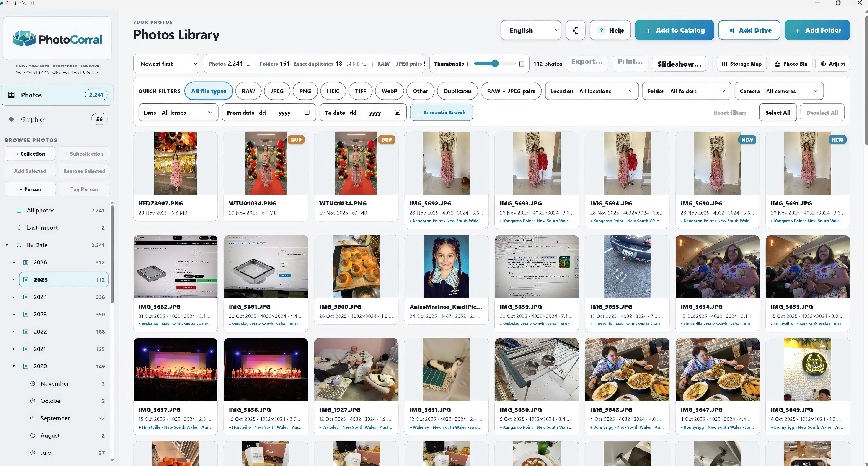Open calendar picker for From date
The width and height of the screenshot is (868, 466).
(x=307, y=113)
